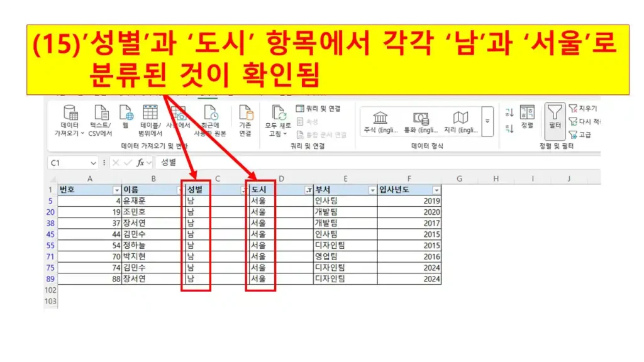Click the 입사년도 cell showing 2016

point(409,256)
